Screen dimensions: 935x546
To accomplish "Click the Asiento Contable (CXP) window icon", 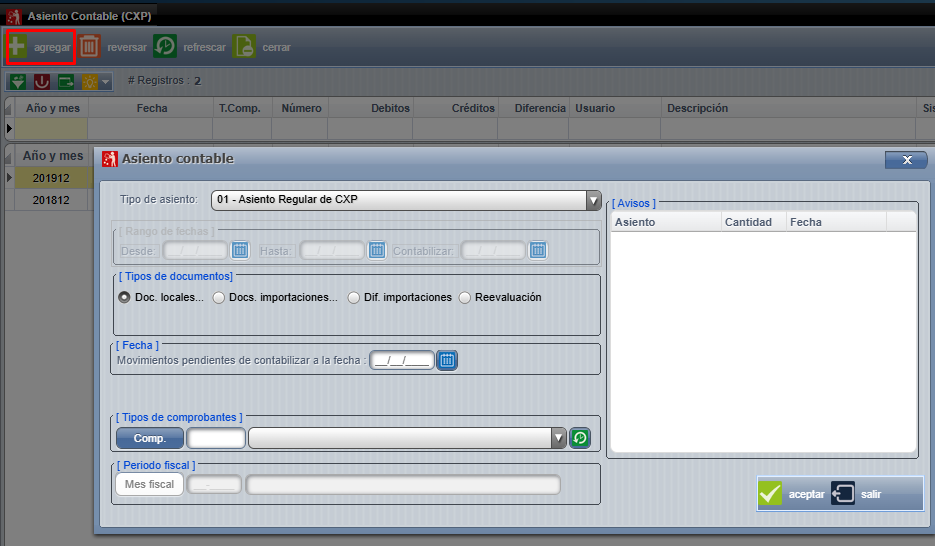I will coord(14,16).
